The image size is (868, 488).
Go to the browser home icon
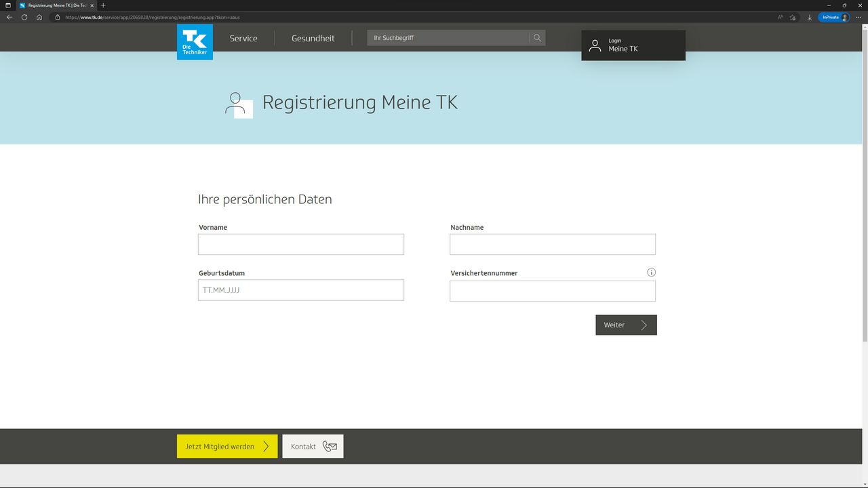tap(39, 17)
